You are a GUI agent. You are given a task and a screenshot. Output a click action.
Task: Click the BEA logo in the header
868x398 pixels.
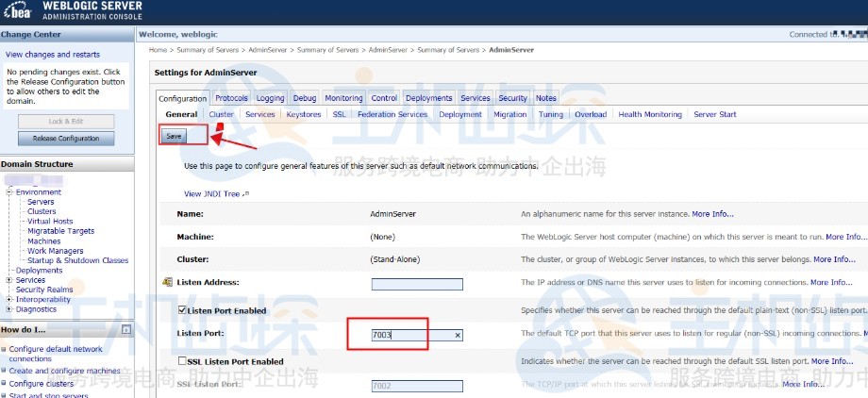tap(18, 10)
